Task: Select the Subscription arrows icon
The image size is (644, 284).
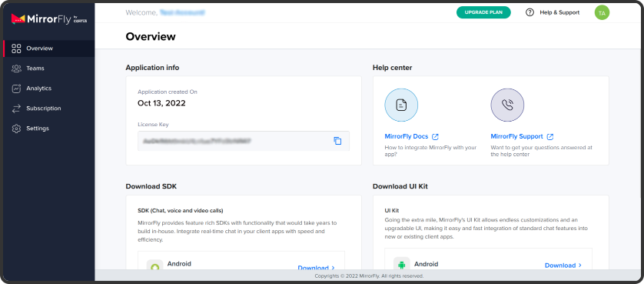Action: pyautogui.click(x=16, y=109)
